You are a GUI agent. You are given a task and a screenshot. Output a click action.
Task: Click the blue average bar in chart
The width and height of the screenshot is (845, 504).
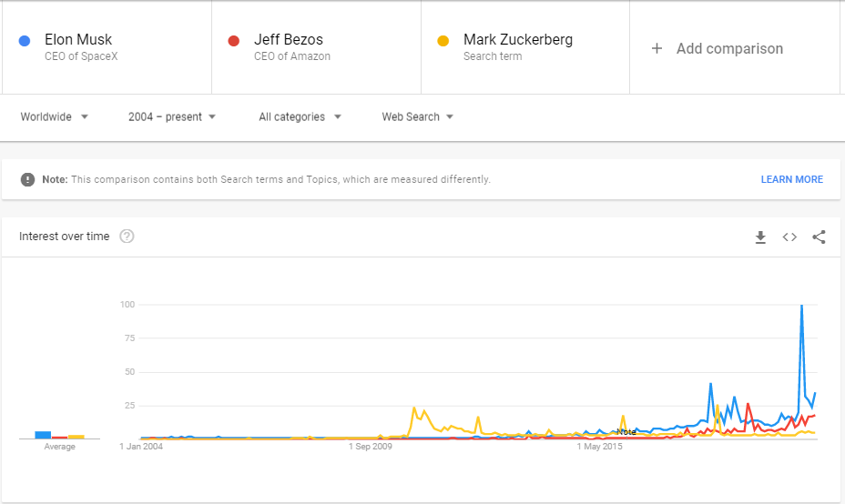coord(43,435)
